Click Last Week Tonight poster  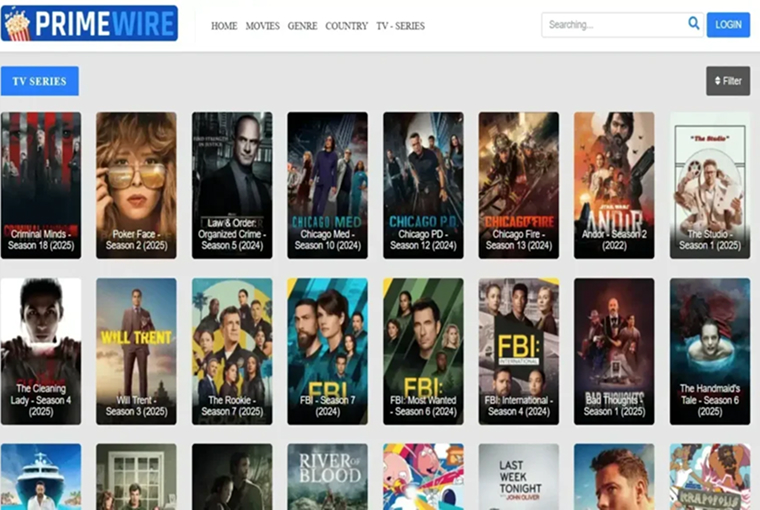pos(518,477)
